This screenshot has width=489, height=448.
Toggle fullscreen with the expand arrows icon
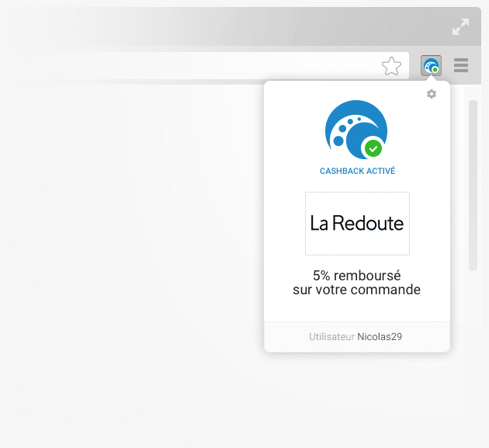[x=460, y=27]
